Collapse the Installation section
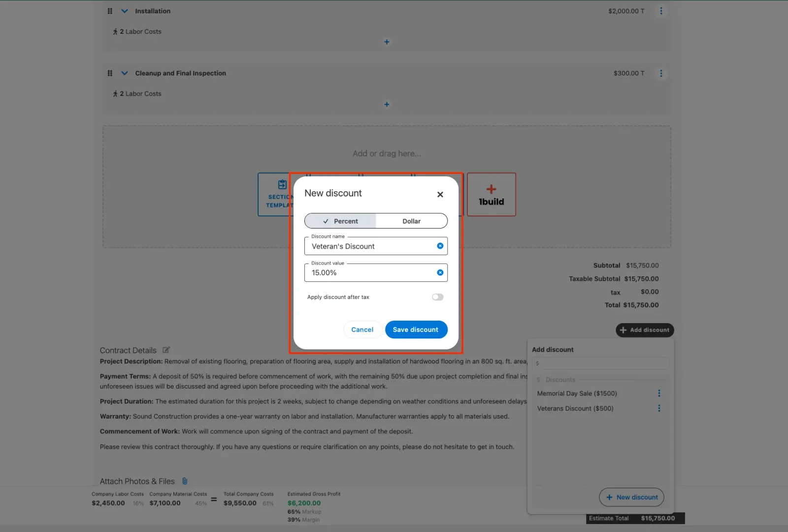788x532 pixels. point(125,11)
